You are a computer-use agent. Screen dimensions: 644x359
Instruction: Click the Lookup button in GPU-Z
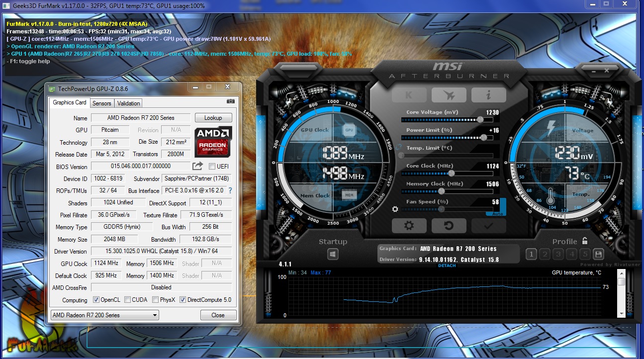[x=213, y=118]
